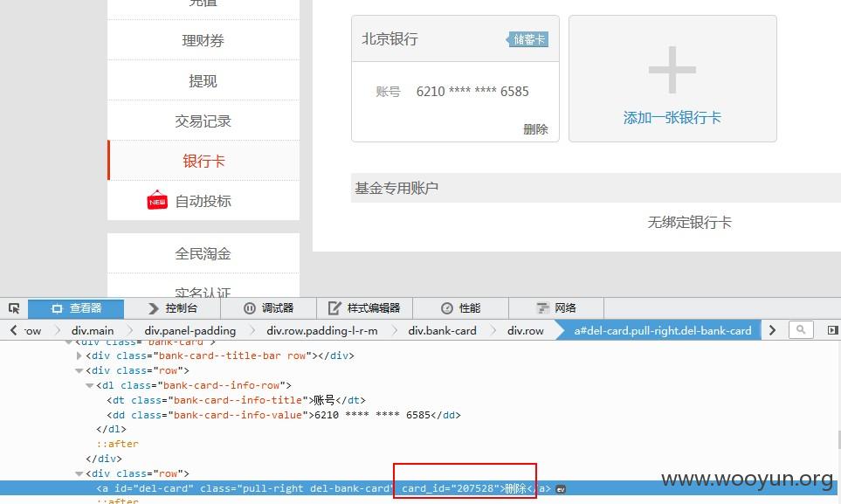Click the large plus icon to add card

pyautogui.click(x=672, y=70)
